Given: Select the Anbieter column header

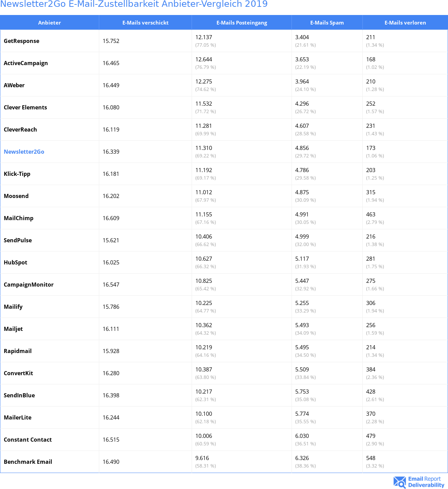Looking at the screenshot, I should tap(49, 22).
